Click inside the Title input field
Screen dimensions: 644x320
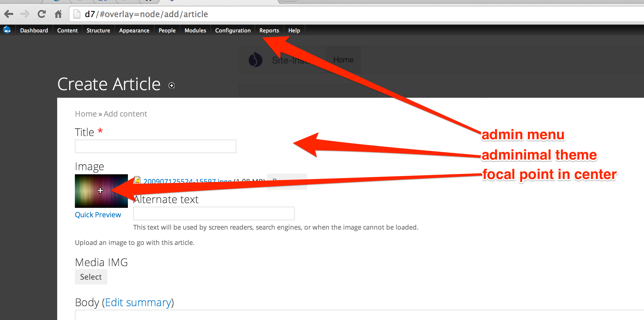(x=155, y=146)
